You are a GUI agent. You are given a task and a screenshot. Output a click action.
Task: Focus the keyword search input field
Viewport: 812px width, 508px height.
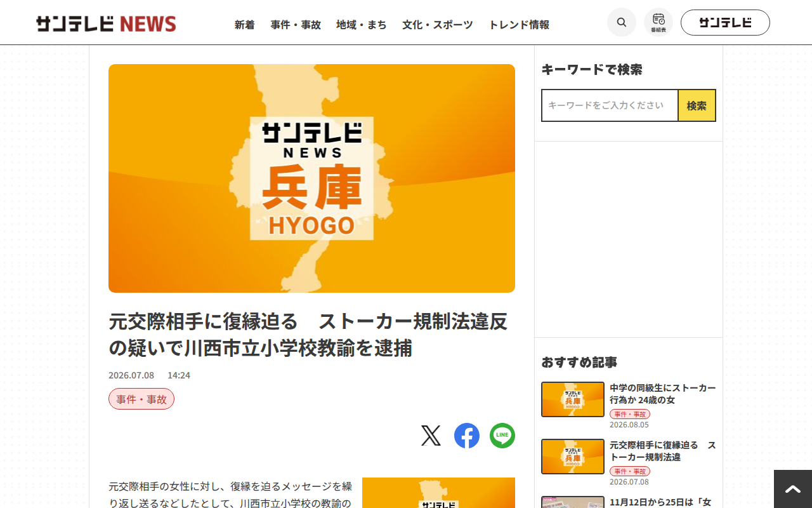[x=610, y=105]
